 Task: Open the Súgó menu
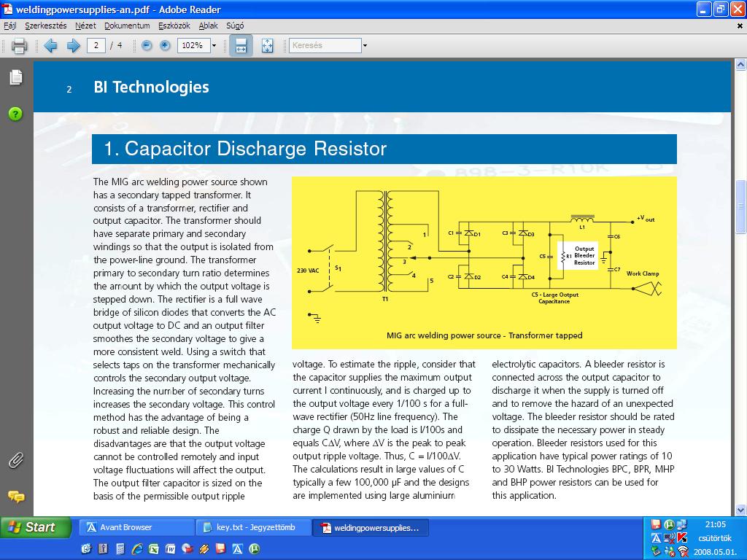point(235,26)
